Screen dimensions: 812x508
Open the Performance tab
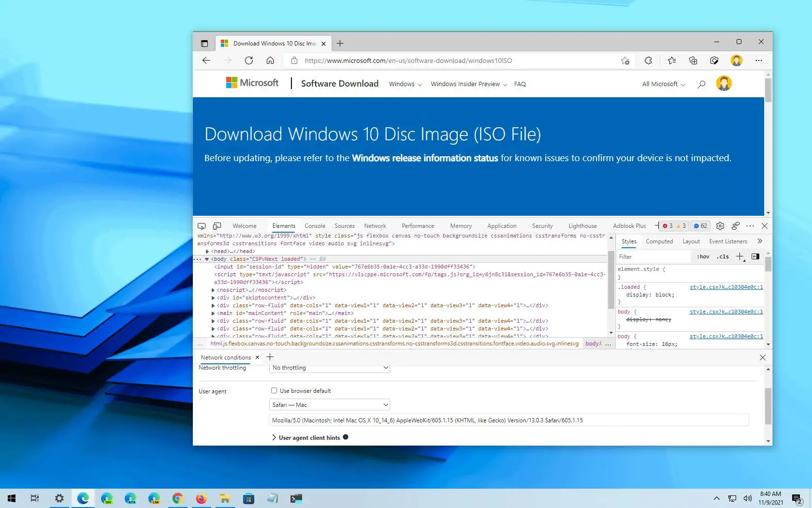[418, 226]
